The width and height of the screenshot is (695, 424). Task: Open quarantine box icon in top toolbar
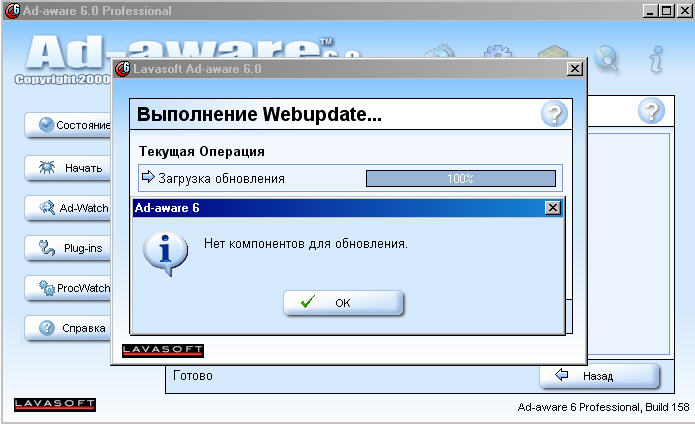point(552,51)
